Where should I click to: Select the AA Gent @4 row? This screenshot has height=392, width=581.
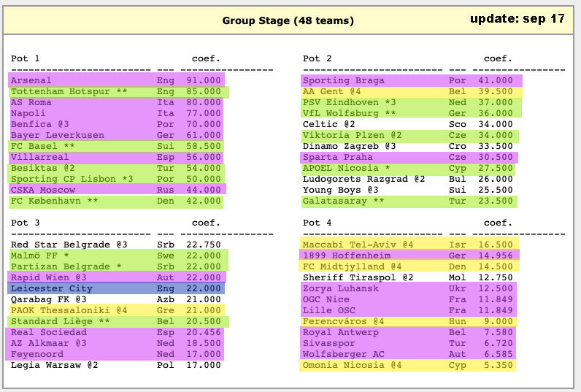412,91
